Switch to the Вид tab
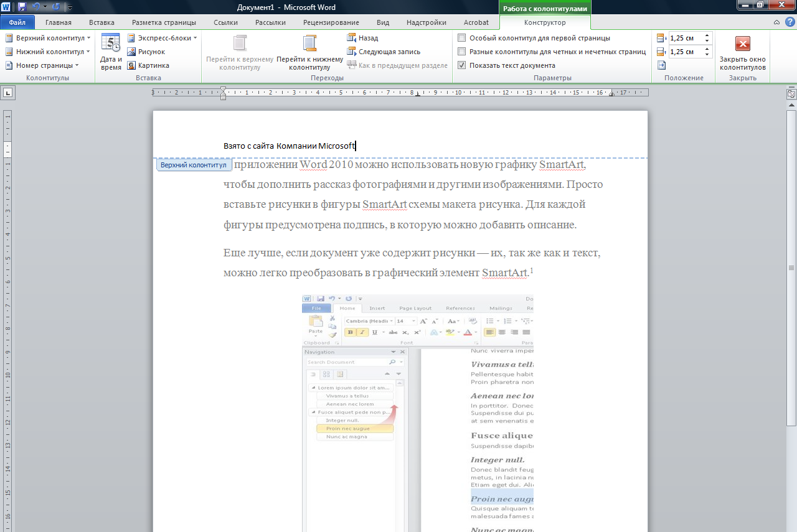 click(383, 22)
